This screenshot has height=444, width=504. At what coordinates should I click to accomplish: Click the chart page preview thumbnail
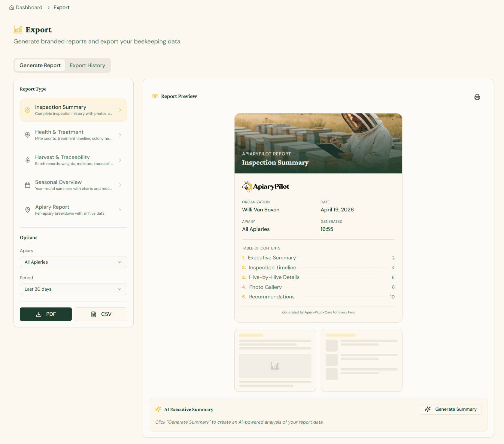coord(275,360)
